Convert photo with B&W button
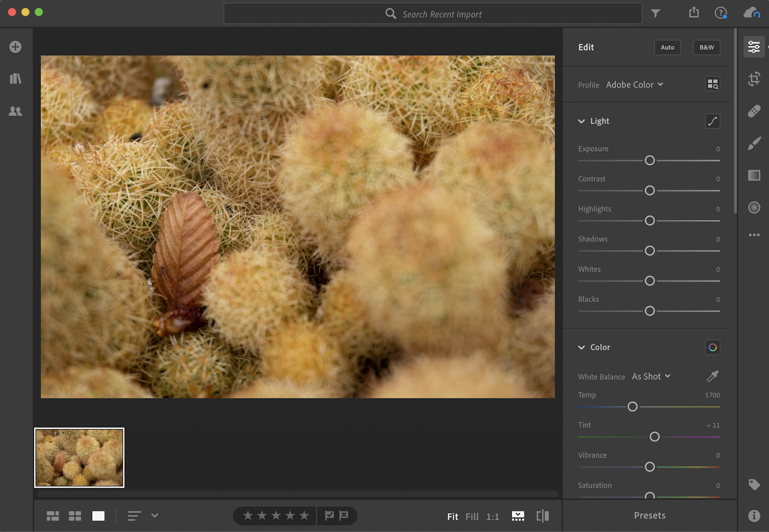 [706, 47]
